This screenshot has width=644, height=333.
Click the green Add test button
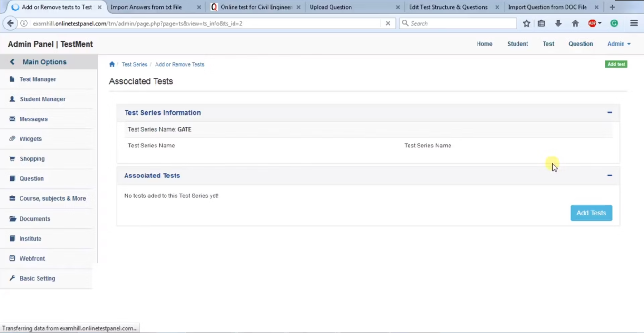pyautogui.click(x=616, y=64)
